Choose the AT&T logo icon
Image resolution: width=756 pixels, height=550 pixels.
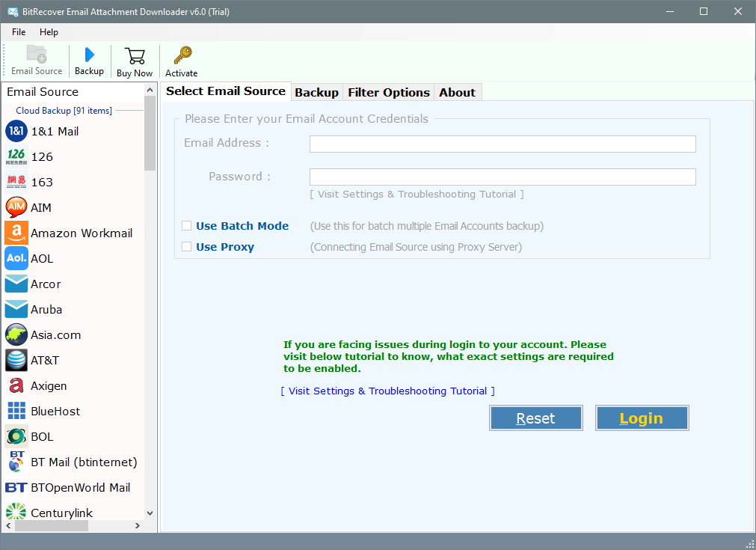click(16, 361)
